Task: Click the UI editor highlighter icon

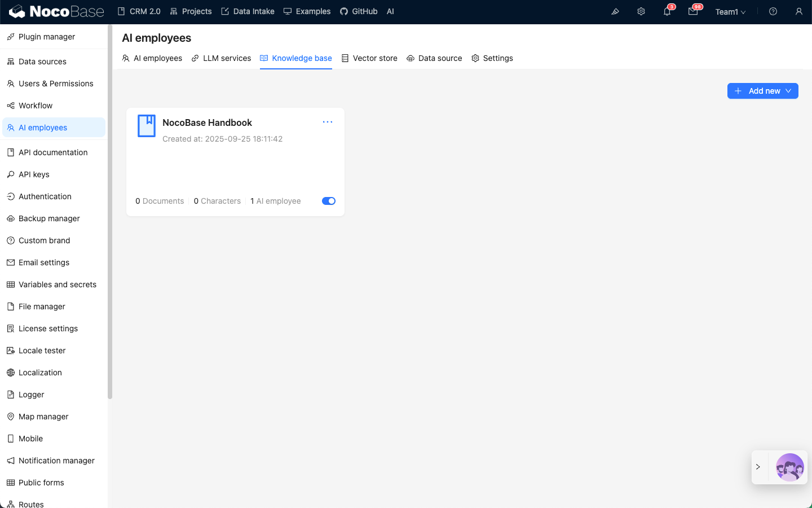Action: pos(615,11)
